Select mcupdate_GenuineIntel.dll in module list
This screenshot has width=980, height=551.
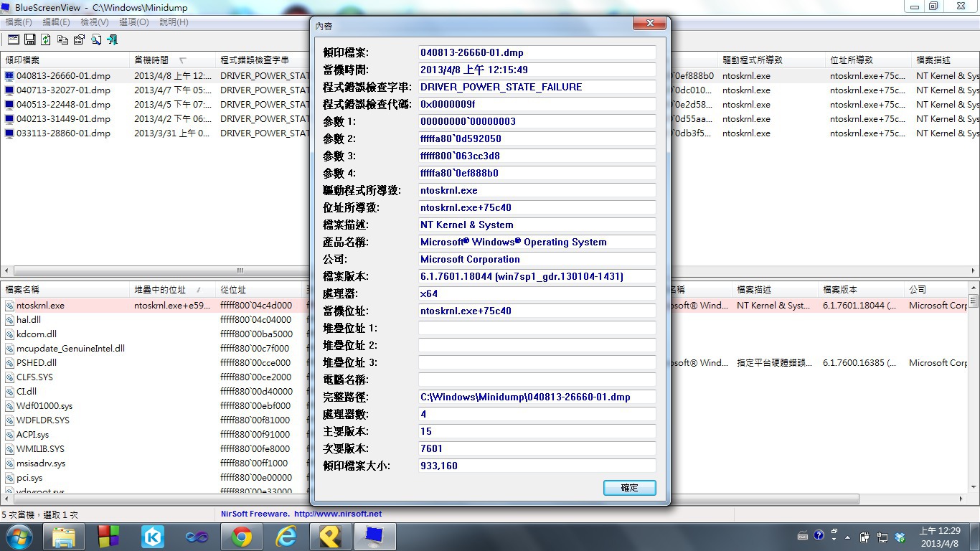click(70, 348)
